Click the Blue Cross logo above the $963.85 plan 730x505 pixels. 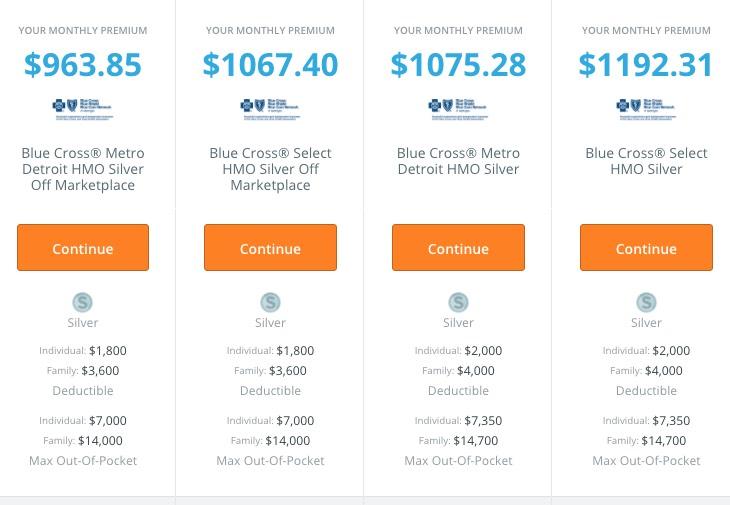coord(83,108)
